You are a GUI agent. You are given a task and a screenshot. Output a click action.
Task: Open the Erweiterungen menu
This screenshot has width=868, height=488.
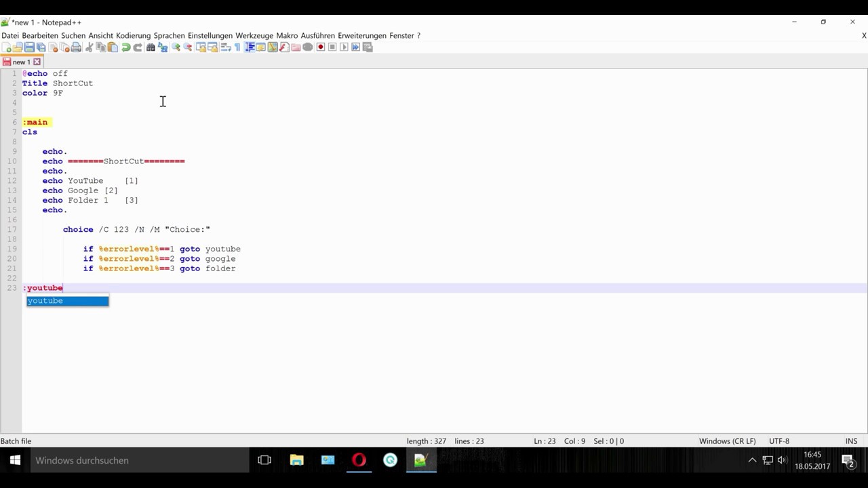click(x=362, y=35)
